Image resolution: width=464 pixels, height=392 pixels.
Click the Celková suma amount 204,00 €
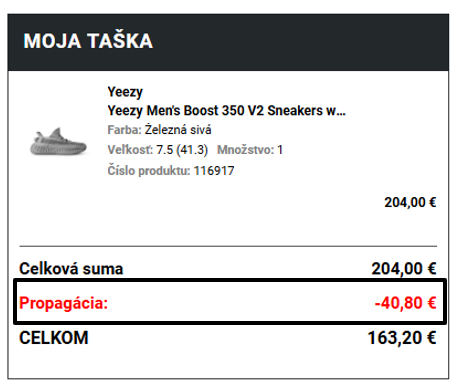(404, 269)
